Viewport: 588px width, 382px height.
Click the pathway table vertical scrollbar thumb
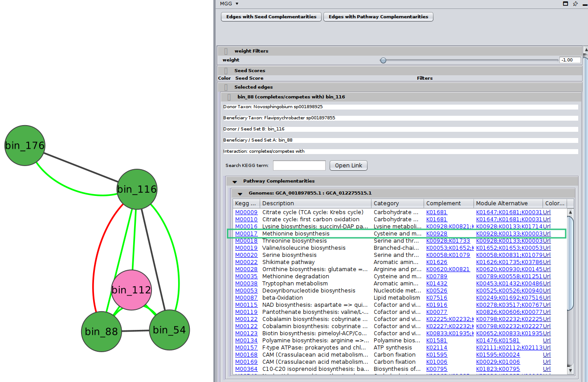click(570, 263)
